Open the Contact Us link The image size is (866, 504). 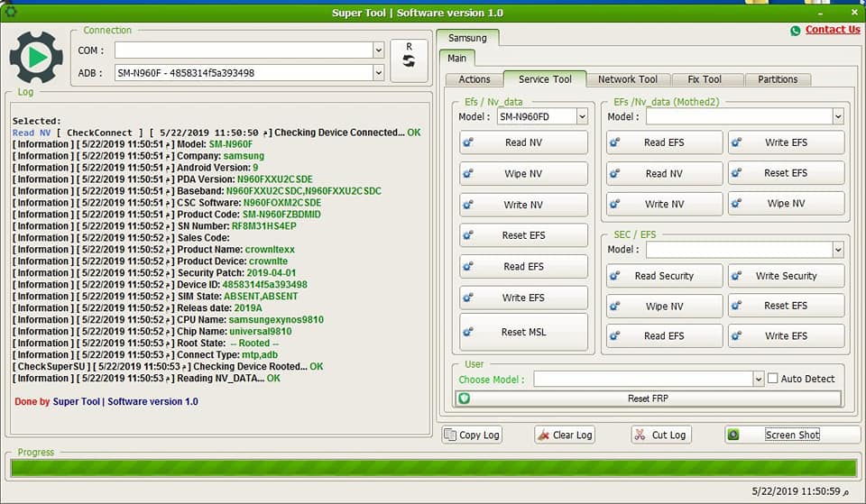pyautogui.click(x=833, y=30)
